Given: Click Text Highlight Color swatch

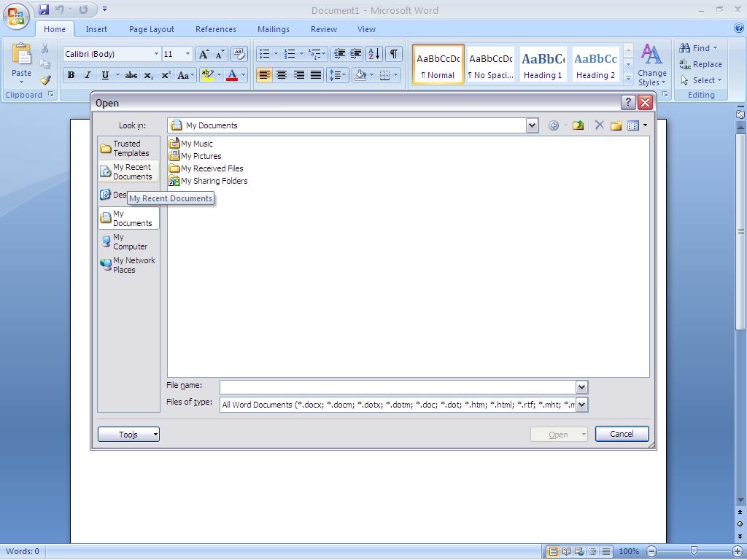Looking at the screenshot, I should [x=208, y=75].
